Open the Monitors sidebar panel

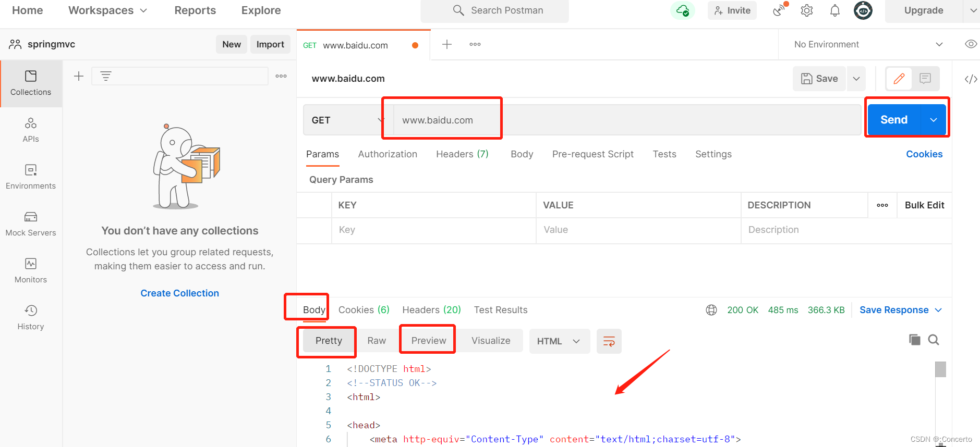click(31, 271)
